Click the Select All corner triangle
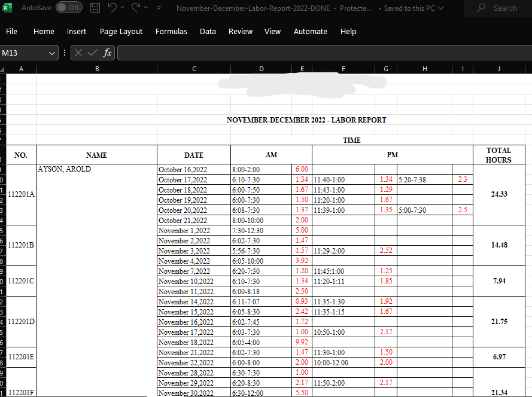The height and width of the screenshot is (397, 532). pos(3,69)
